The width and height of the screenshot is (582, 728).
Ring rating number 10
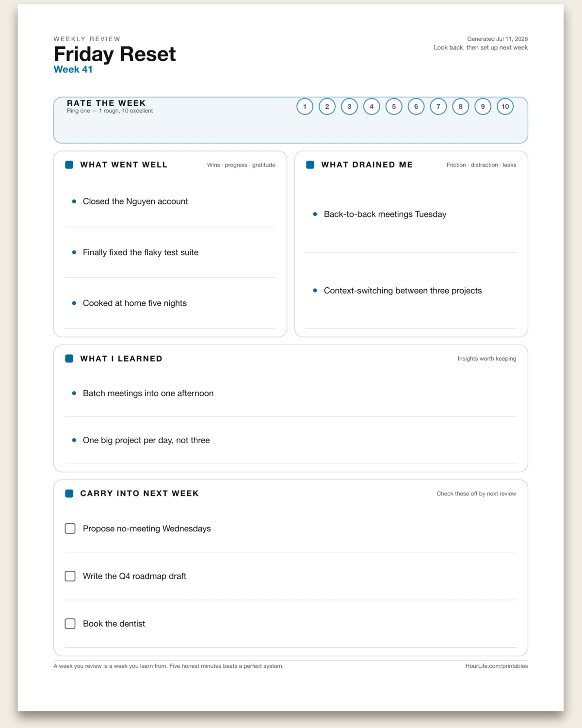coord(505,106)
